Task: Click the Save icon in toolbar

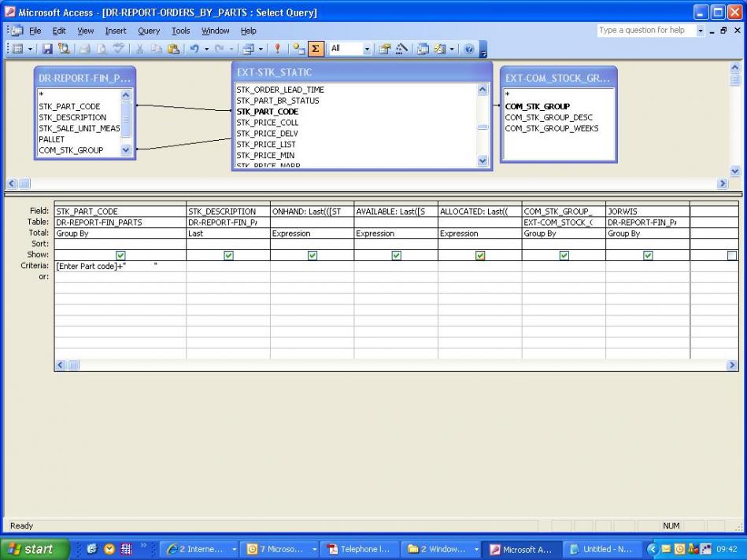Action: point(47,49)
